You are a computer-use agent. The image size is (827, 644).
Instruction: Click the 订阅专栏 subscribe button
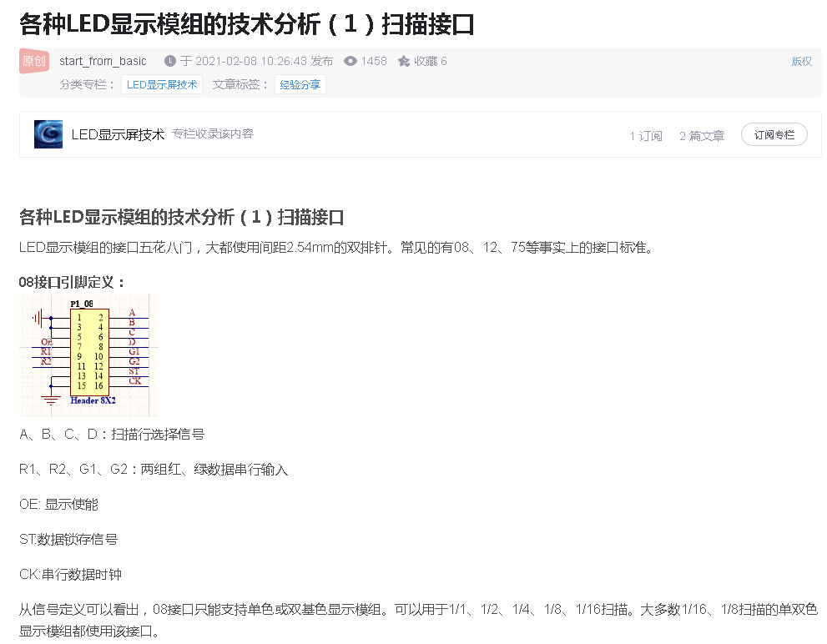pos(774,134)
